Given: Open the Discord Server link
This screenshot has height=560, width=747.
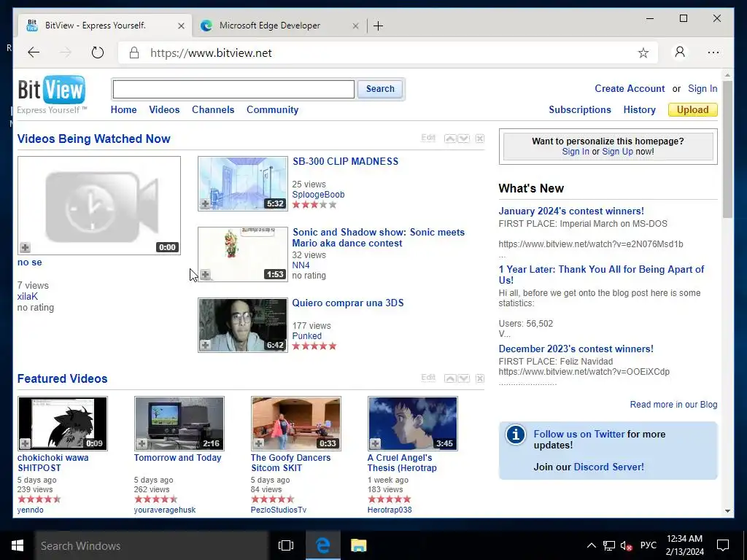Looking at the screenshot, I should [x=608, y=467].
